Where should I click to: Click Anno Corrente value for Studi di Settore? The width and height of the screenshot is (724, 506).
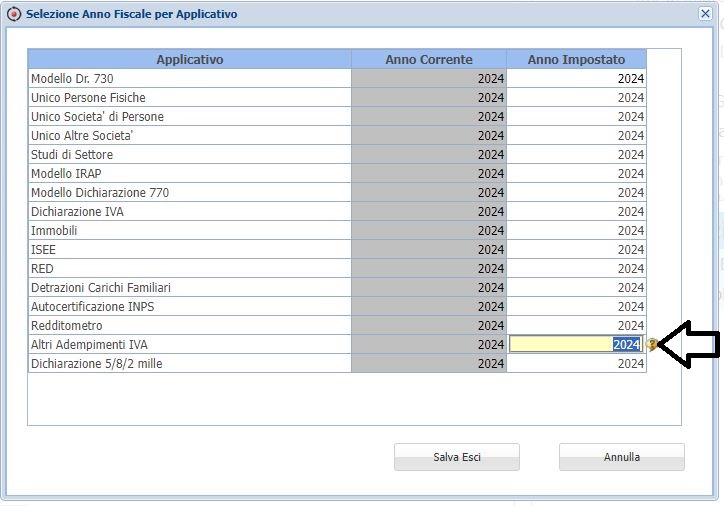[x=428, y=154]
